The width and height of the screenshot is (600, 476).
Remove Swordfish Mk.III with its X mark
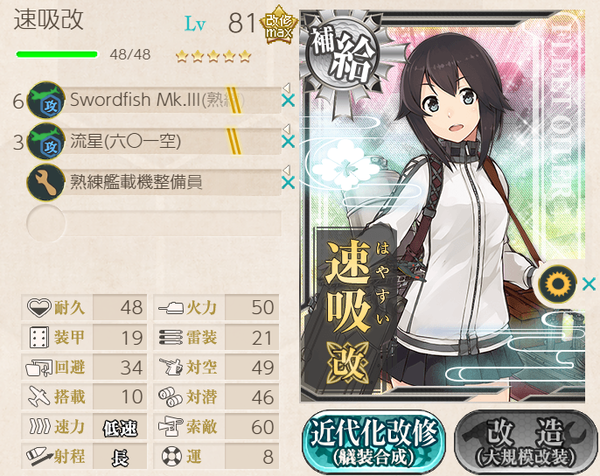[288, 101]
